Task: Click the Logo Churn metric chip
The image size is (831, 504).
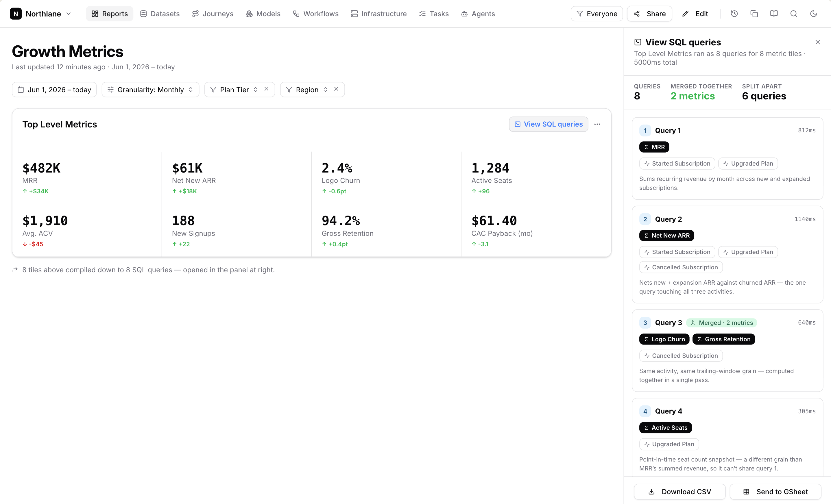Action: pyautogui.click(x=664, y=340)
